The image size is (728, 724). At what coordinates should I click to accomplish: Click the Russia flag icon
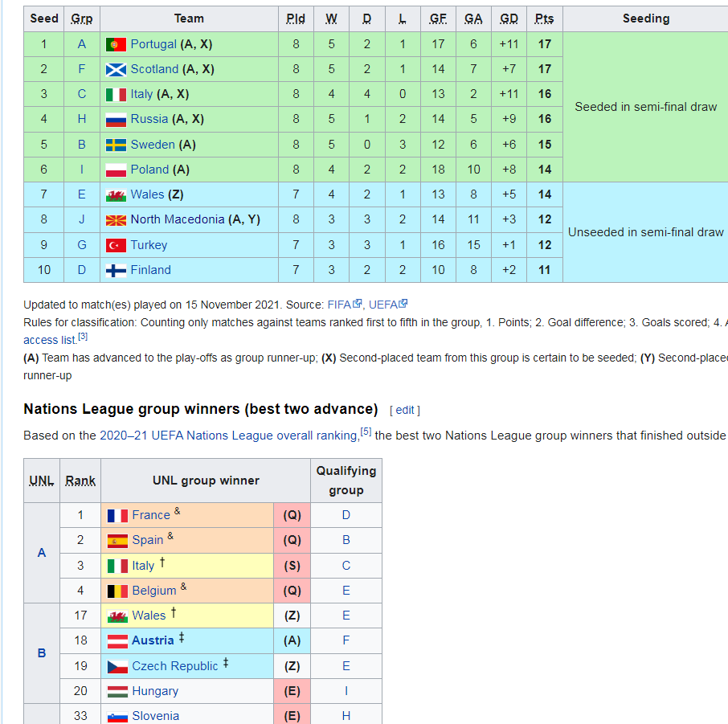coord(116,120)
